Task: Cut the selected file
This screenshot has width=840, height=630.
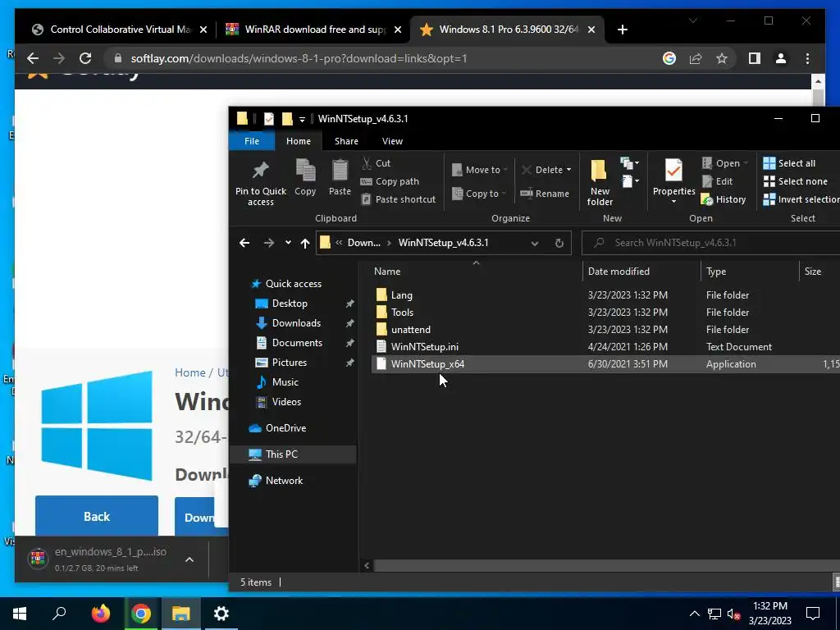Action: 376,163
